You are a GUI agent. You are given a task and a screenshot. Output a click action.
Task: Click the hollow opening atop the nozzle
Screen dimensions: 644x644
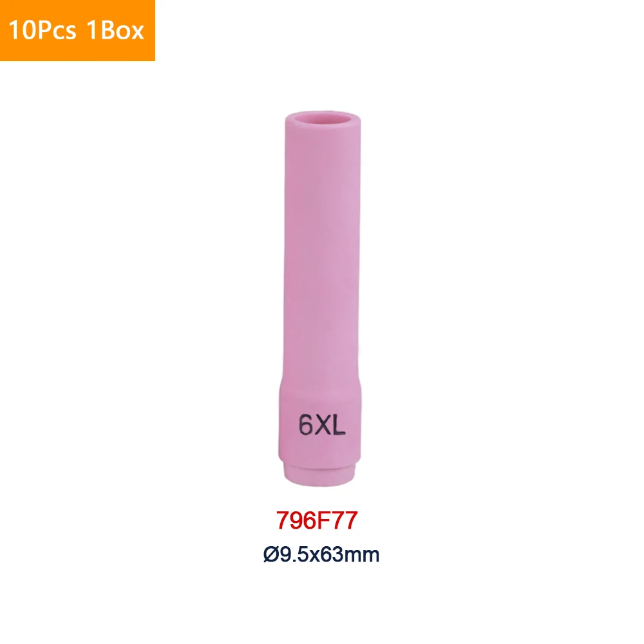point(323,118)
